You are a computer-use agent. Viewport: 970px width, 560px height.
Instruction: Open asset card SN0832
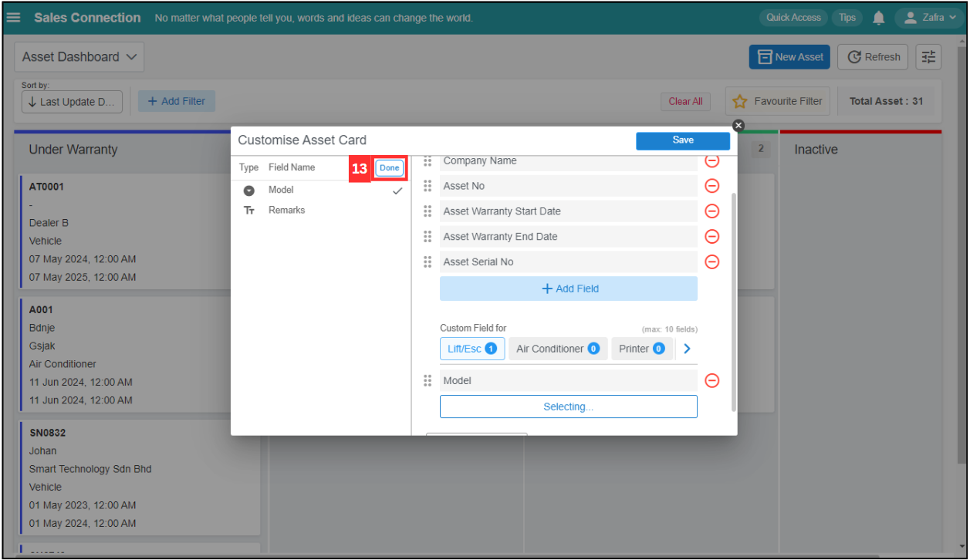click(140, 477)
